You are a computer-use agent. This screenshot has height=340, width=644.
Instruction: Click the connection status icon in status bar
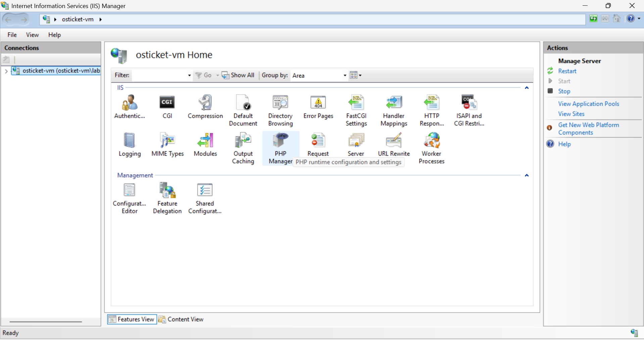pos(634,333)
